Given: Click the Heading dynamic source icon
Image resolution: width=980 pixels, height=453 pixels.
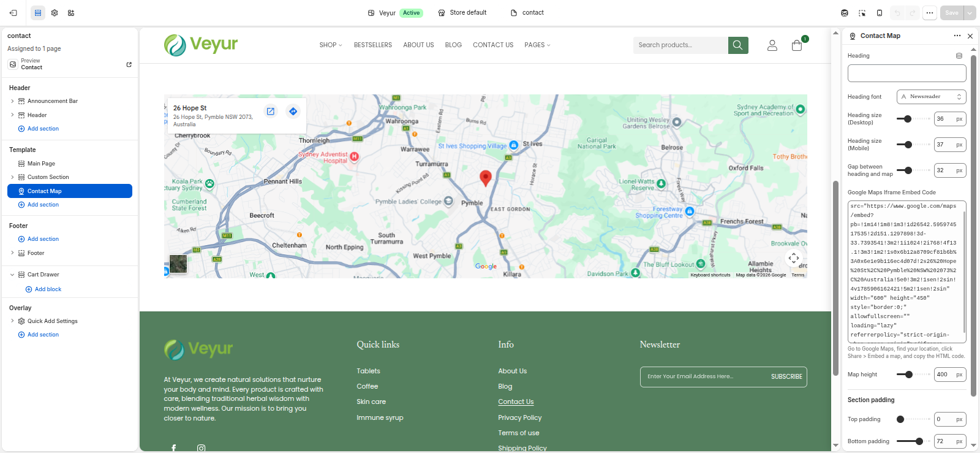Looking at the screenshot, I should pyautogui.click(x=959, y=56).
